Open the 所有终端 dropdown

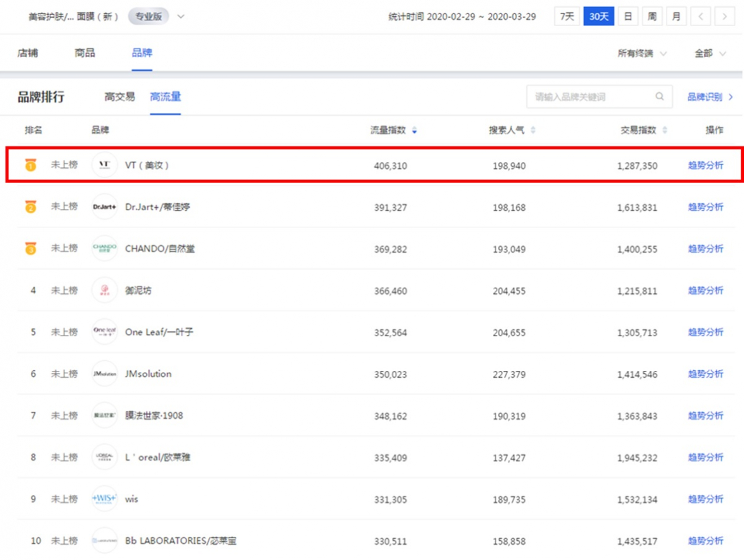(642, 53)
